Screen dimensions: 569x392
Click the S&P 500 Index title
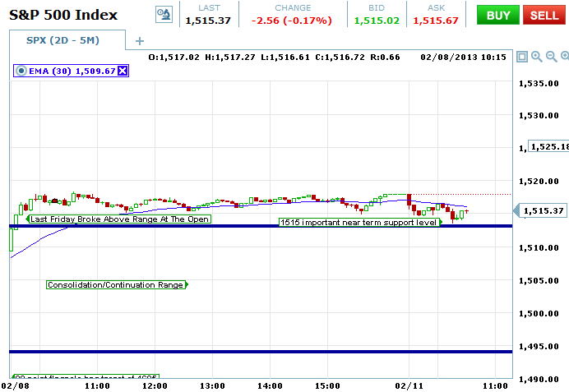[63, 16]
